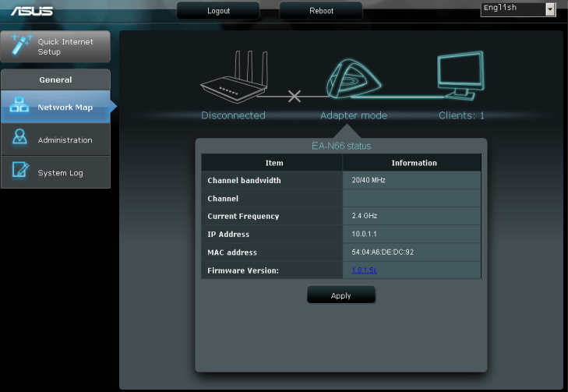Click the Current Frequency row label
Screen dimensions: 568x392
point(243,217)
